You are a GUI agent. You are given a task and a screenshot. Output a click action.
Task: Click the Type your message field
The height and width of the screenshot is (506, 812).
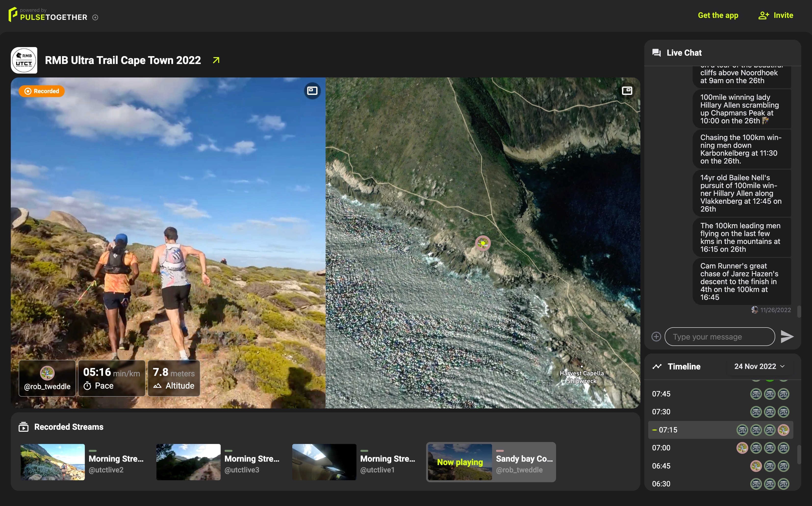(719, 337)
